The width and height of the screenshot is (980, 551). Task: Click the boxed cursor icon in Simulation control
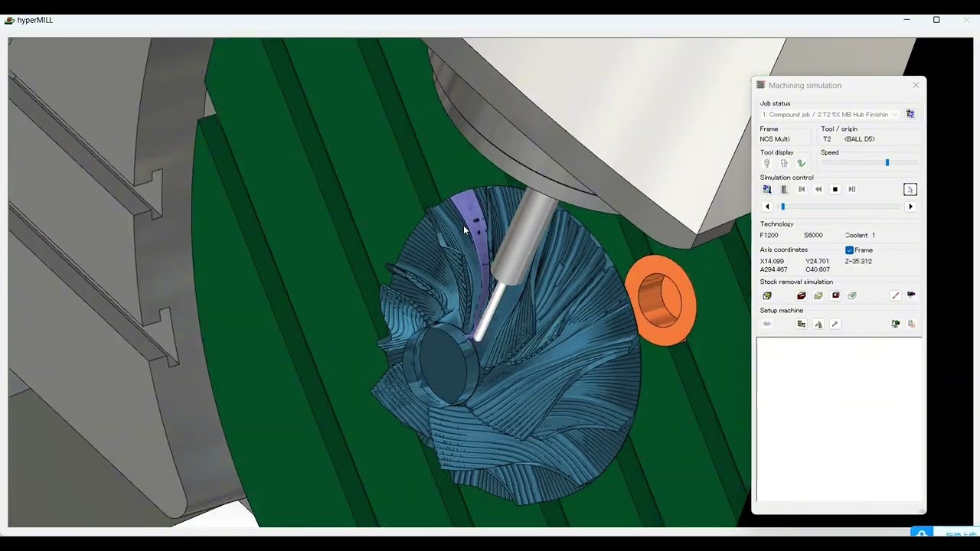pos(910,189)
